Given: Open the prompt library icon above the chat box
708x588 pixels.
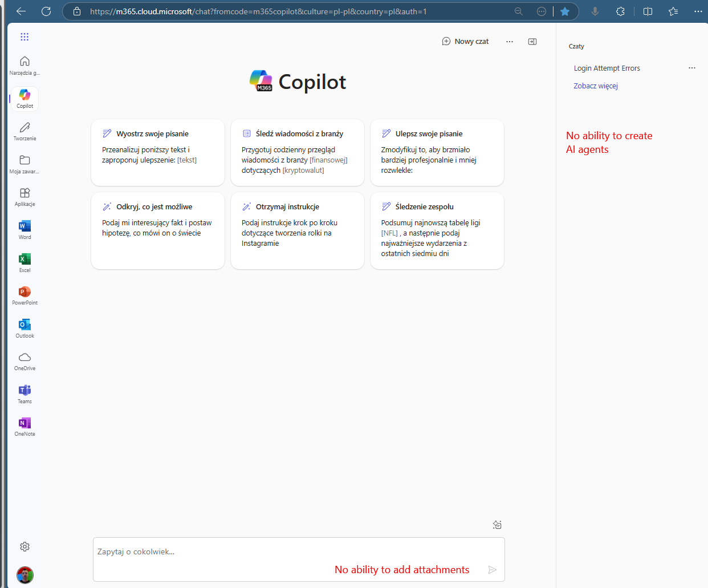Looking at the screenshot, I should tap(497, 524).
